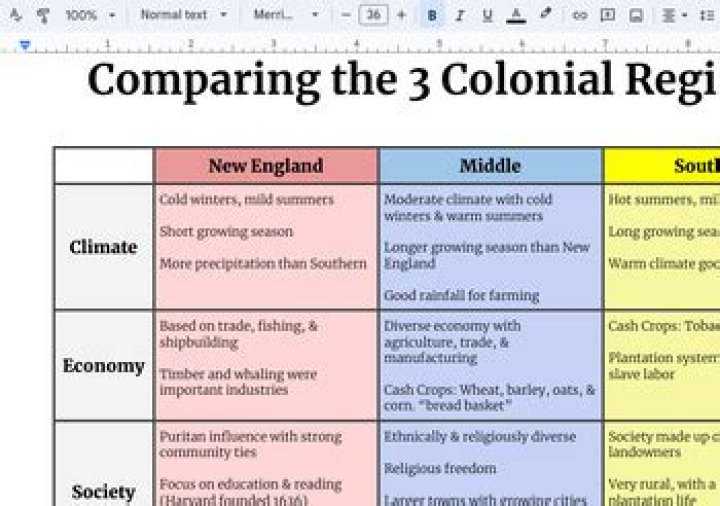
Task: Decrease font size with minus button
Action: (x=346, y=15)
